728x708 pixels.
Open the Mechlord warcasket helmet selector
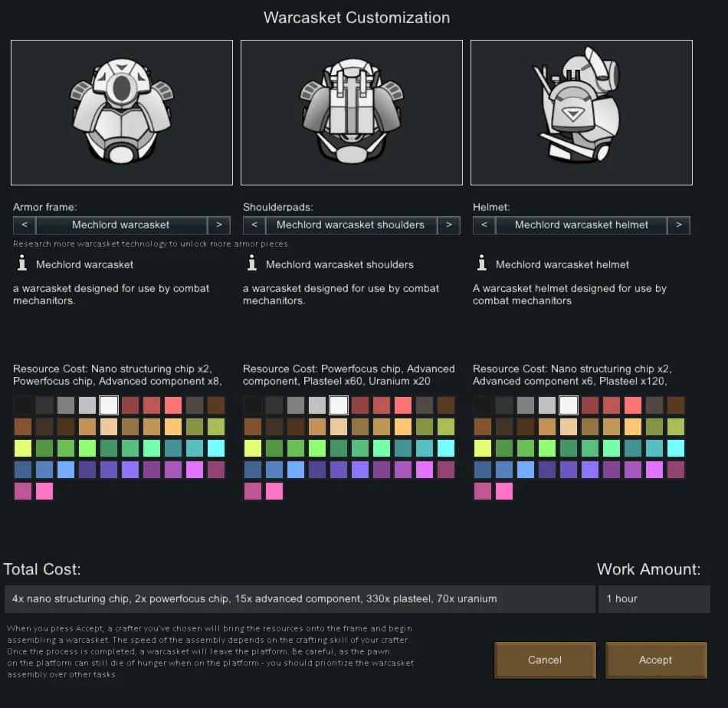581,225
